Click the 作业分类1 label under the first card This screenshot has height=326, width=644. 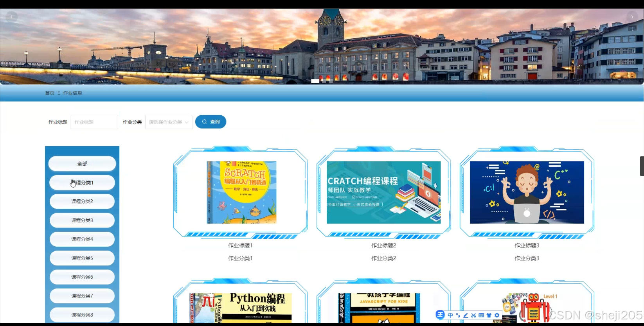[240, 258]
